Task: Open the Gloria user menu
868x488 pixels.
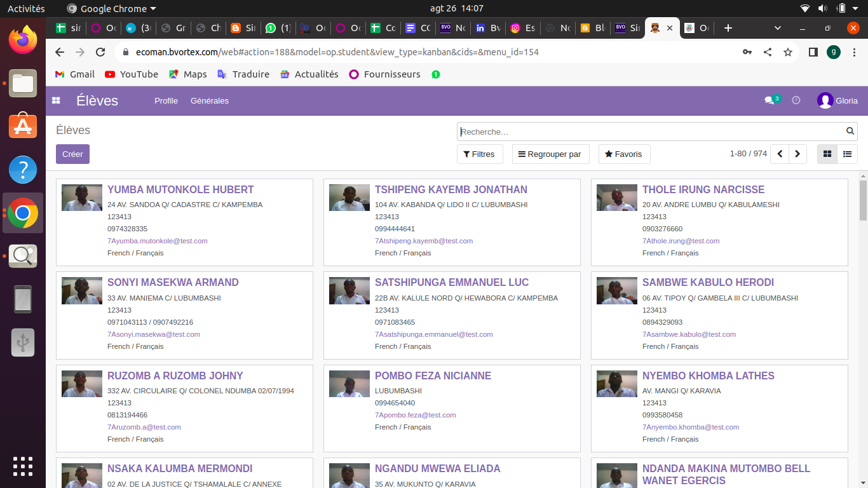Action: [x=837, y=100]
